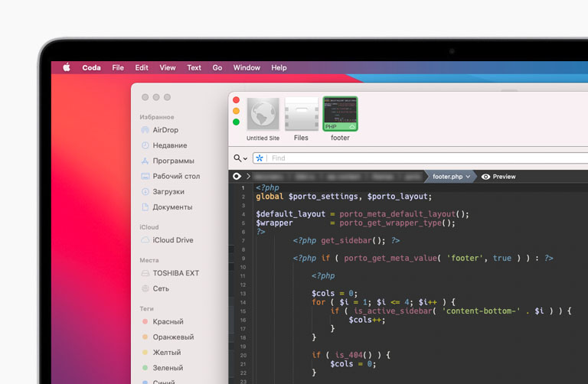The image size is (588, 384).
Task: Click the AirDrop icon in Finder sidebar
Action: point(145,130)
